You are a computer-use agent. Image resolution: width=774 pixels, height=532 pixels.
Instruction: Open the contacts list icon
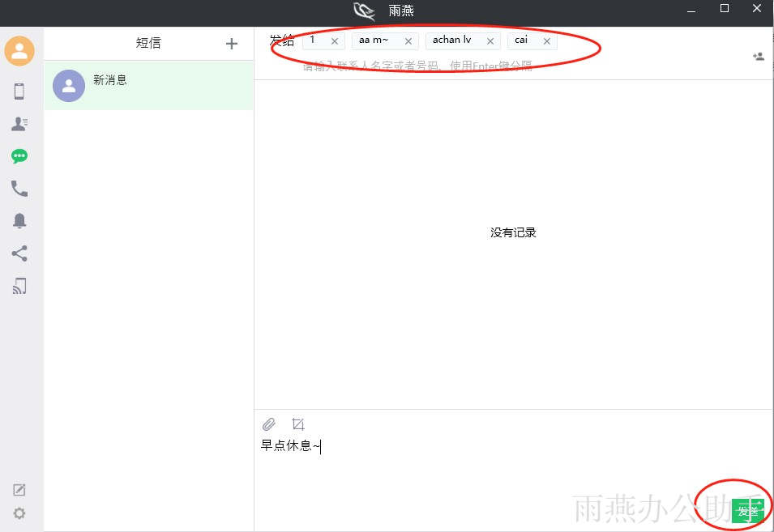(19, 124)
